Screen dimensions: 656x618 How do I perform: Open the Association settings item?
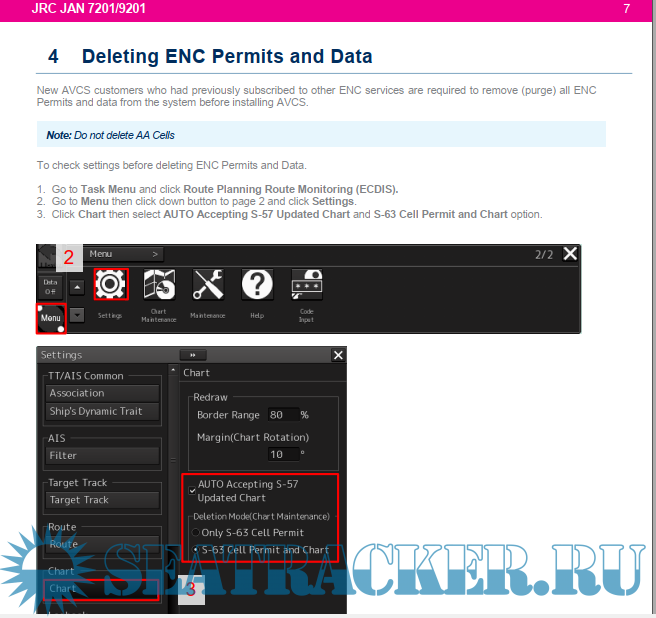pyautogui.click(x=103, y=393)
